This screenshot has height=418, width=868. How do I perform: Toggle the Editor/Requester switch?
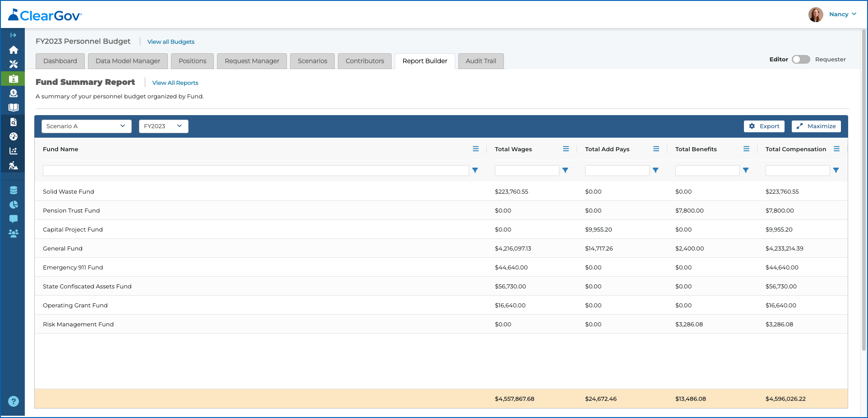pos(801,59)
